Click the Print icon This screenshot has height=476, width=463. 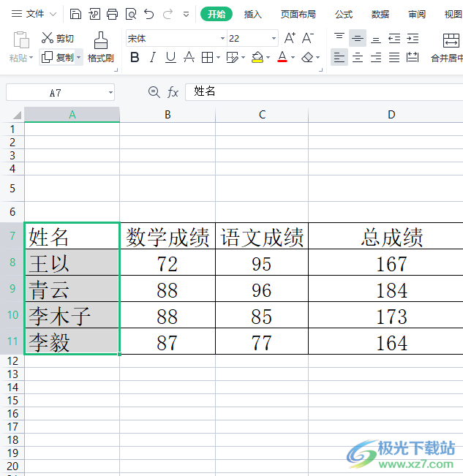(113, 14)
